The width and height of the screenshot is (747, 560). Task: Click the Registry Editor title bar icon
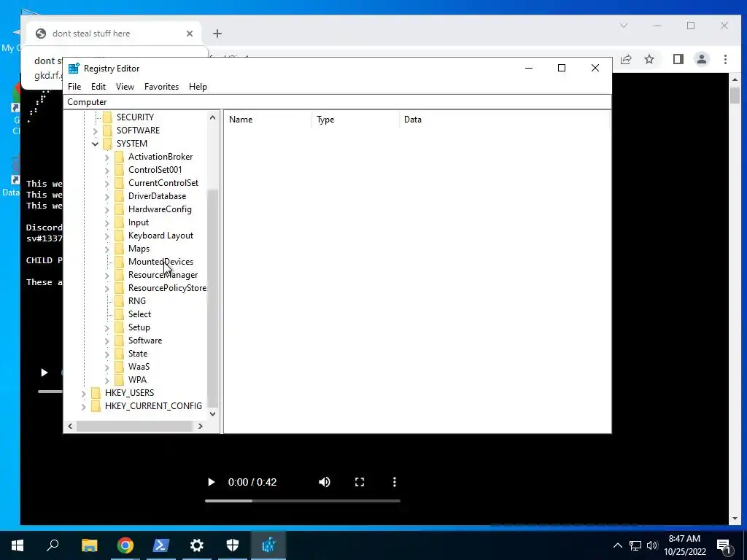(74, 68)
